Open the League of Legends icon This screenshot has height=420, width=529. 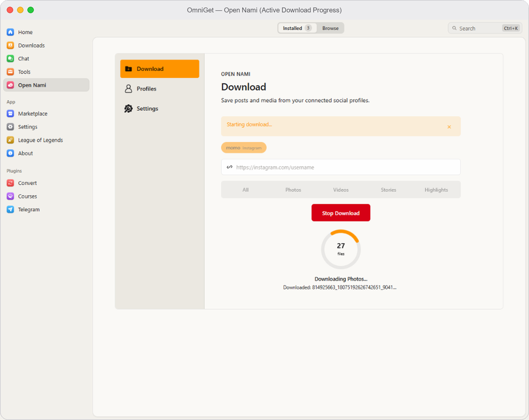click(x=10, y=140)
